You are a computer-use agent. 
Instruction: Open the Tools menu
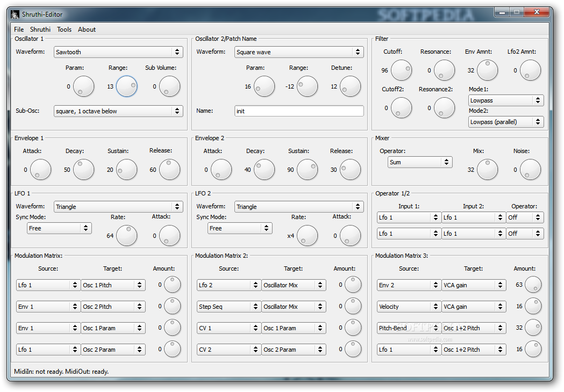[64, 30]
